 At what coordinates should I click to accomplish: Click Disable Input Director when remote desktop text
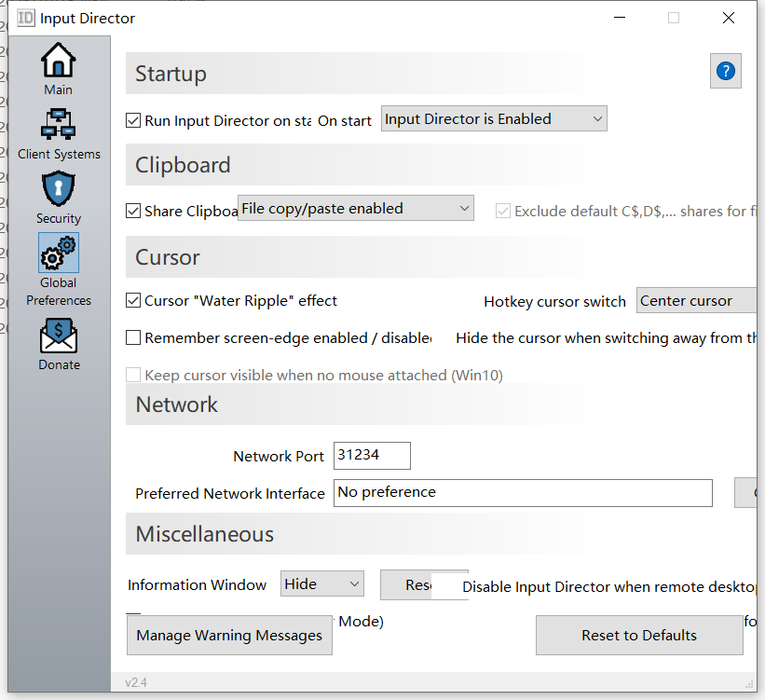click(x=608, y=586)
